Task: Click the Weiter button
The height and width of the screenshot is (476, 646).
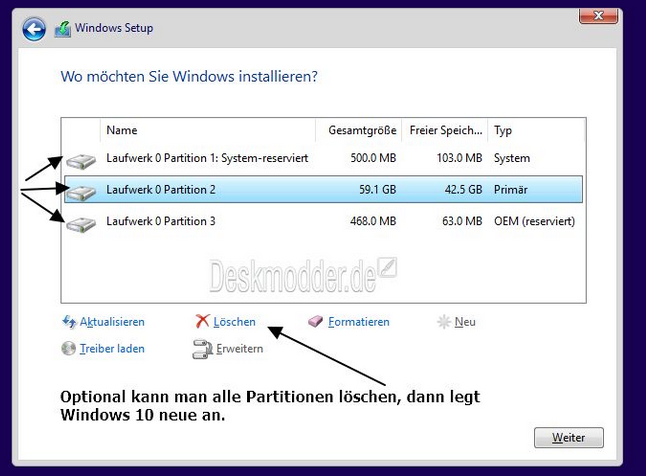Action: pyautogui.click(x=569, y=437)
